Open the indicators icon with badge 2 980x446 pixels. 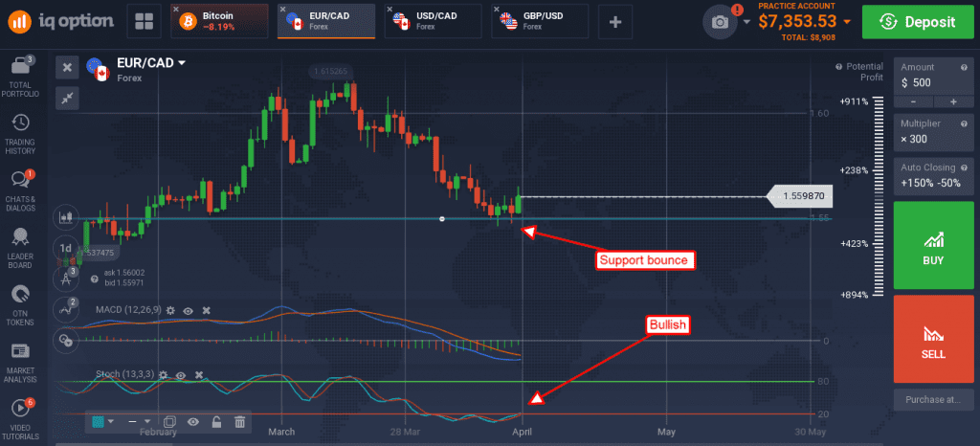click(65, 308)
